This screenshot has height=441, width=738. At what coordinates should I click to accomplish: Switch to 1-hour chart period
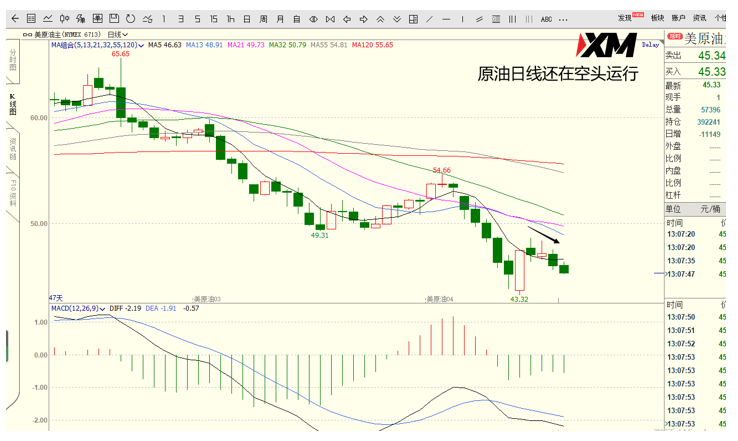(x=230, y=18)
